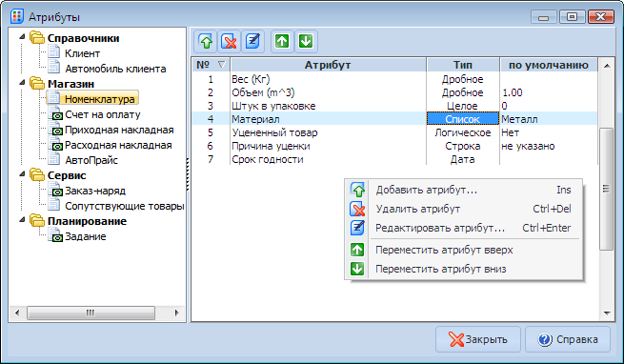Image resolution: width=624 pixels, height=364 pixels.
Task: Click the document icon beside Клиент
Action: coord(54,52)
